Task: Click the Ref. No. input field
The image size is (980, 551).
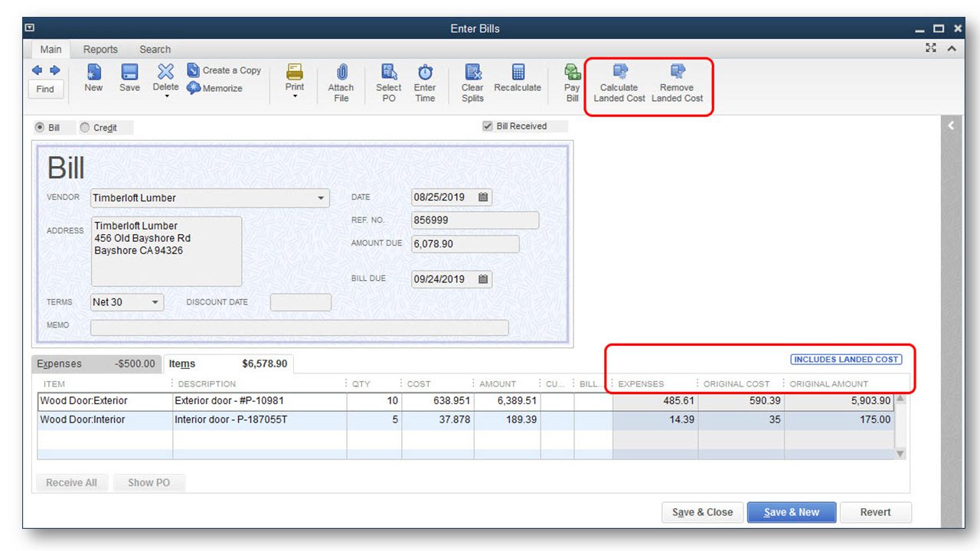Action: tap(475, 220)
